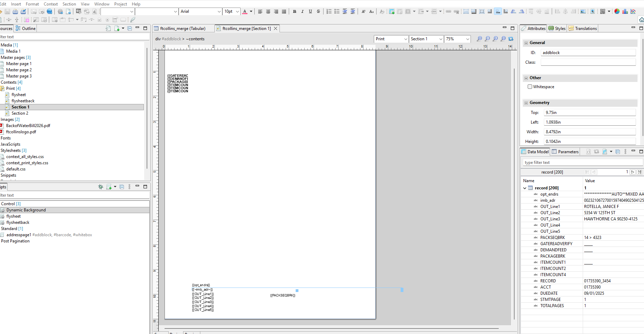Apply bold formatting
The height and width of the screenshot is (334, 644).
point(294,11)
